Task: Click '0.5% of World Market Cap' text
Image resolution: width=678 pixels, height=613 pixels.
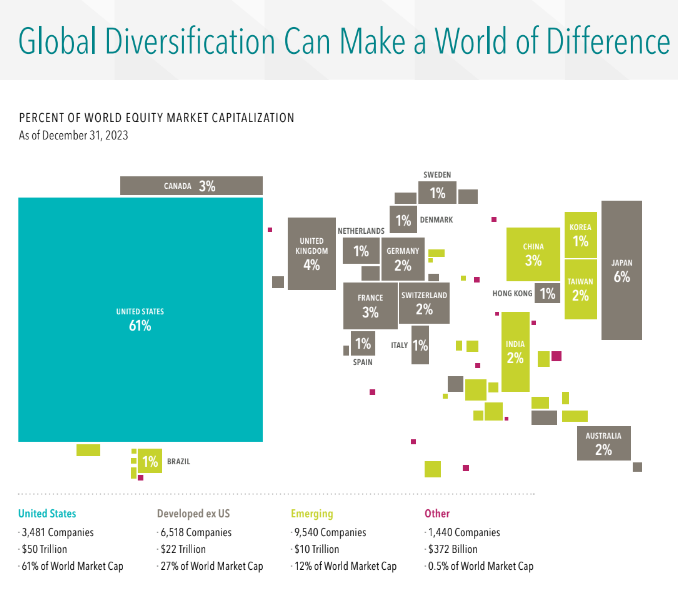Action: point(481,566)
